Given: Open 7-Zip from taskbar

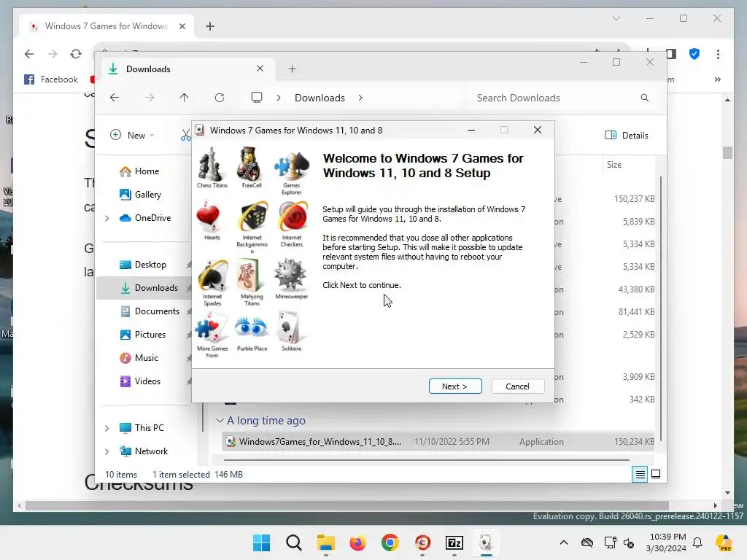Looking at the screenshot, I should coord(454,542).
